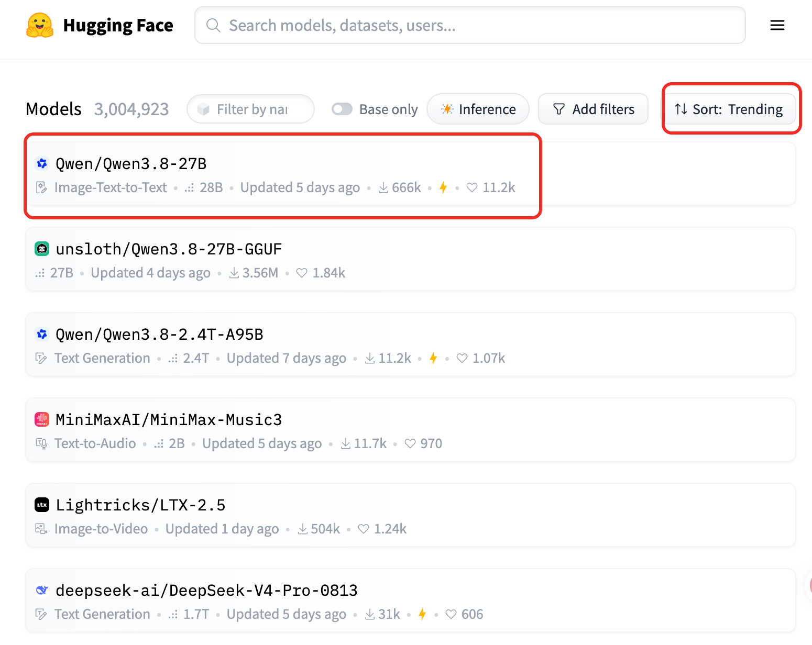Click the Qwen avatar on the Qwen3.8-27B row
Image resolution: width=812 pixels, height=645 pixels.
pyautogui.click(x=42, y=163)
